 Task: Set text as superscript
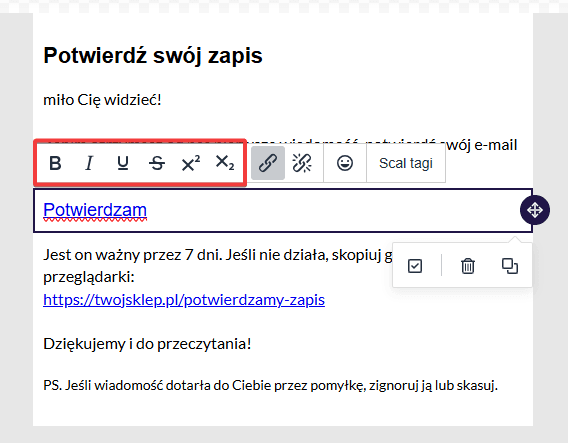(x=191, y=163)
